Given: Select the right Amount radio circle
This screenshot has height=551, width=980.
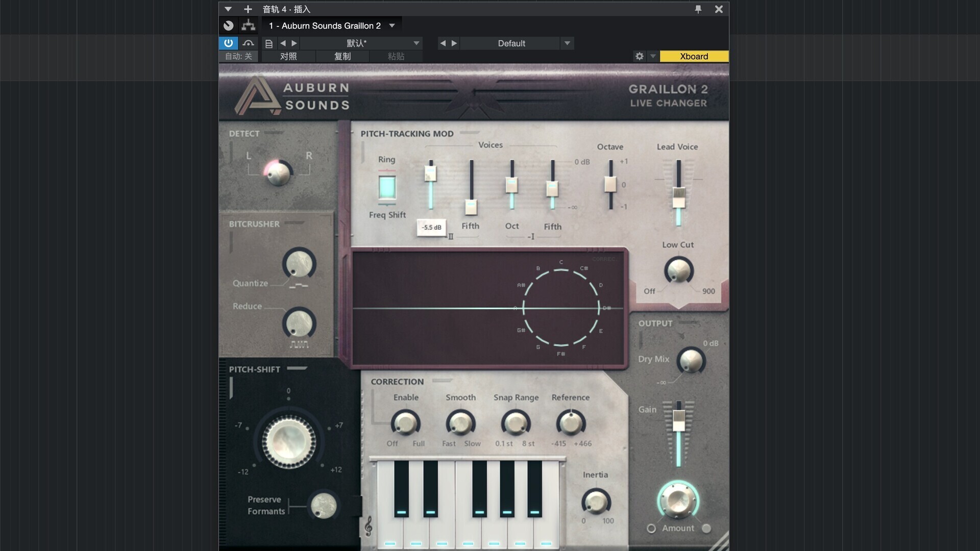Looking at the screenshot, I should pos(706,529).
